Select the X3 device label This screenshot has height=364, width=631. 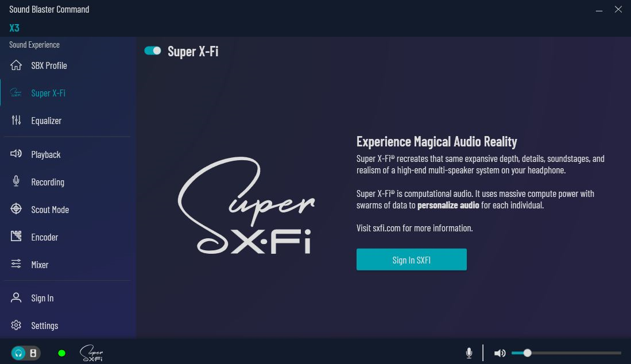coord(14,28)
